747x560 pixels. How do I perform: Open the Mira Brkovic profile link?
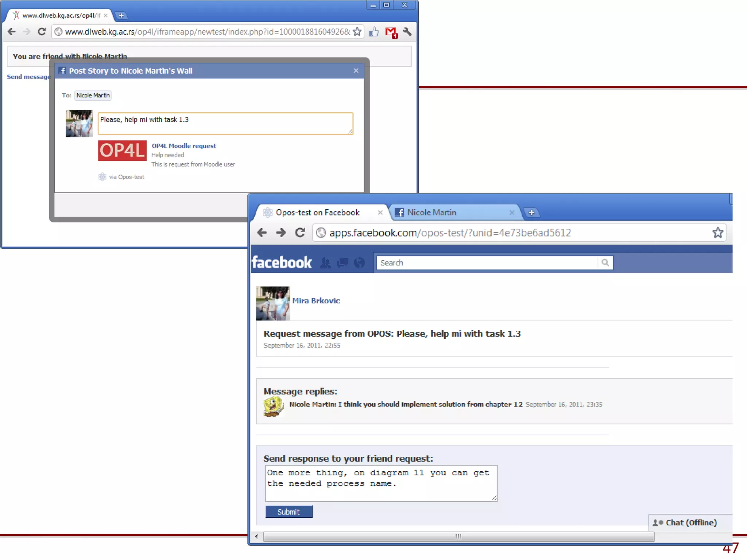(316, 301)
